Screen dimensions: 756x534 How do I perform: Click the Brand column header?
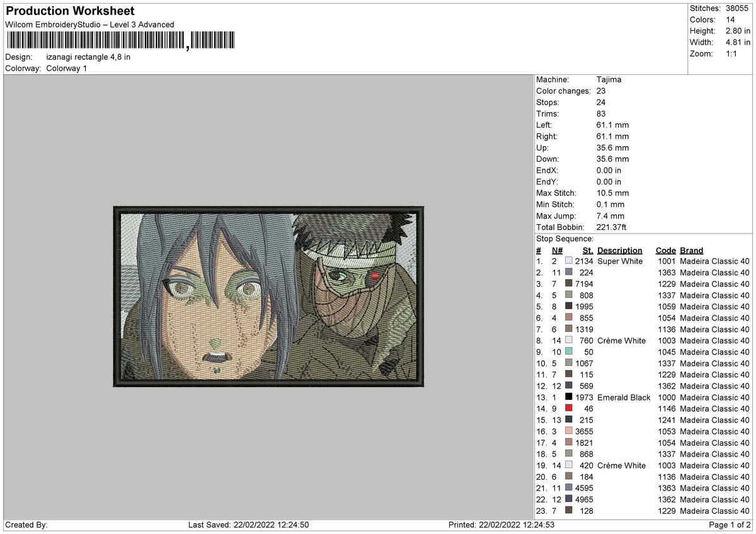point(692,251)
